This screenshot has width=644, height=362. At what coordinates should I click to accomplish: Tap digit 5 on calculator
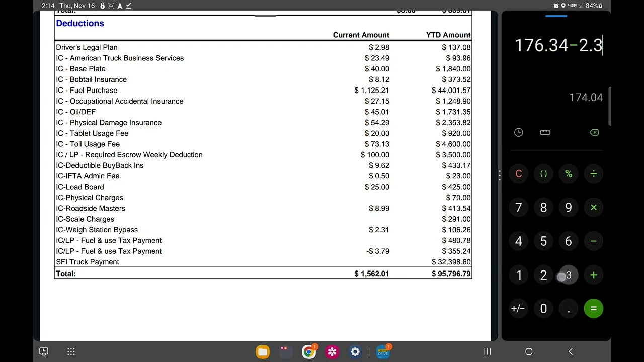click(x=543, y=241)
